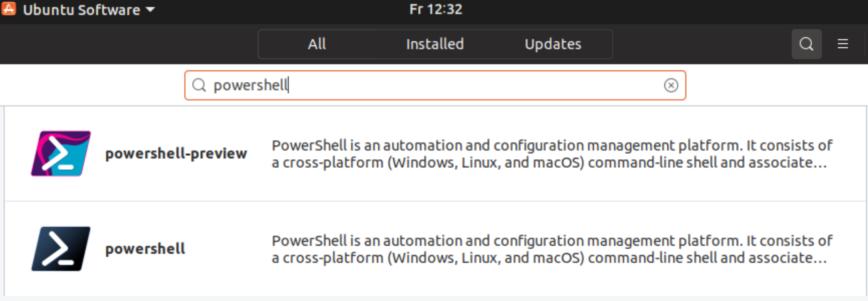Image resolution: width=868 pixels, height=301 pixels.
Task: Clear the search text with X icon
Action: [671, 86]
